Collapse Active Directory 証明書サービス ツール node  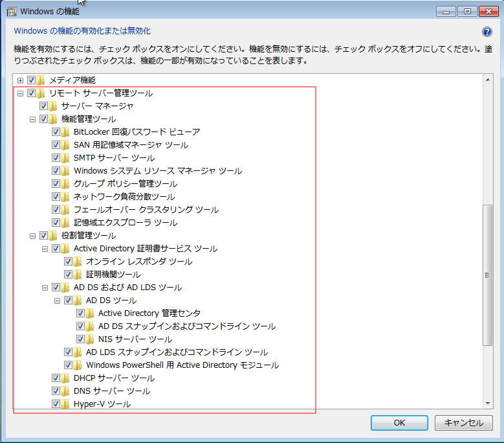(45, 249)
